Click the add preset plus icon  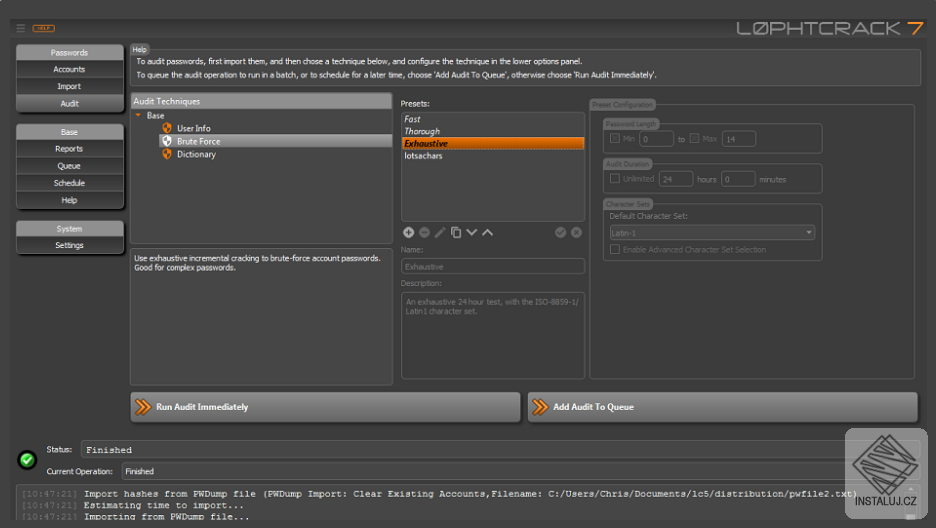pos(408,233)
